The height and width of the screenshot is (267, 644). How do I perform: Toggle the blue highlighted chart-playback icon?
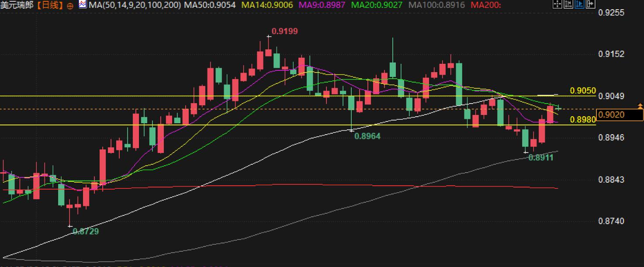point(579,4)
